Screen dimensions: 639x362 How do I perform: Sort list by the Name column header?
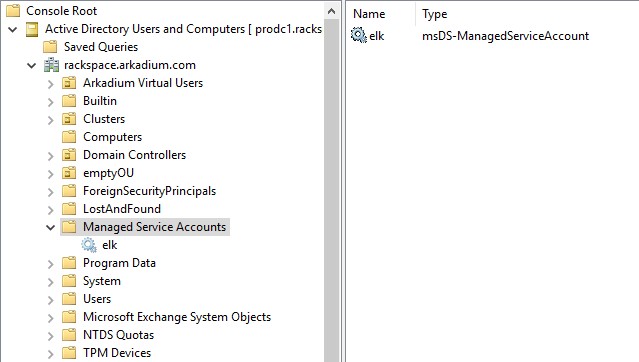click(x=369, y=14)
